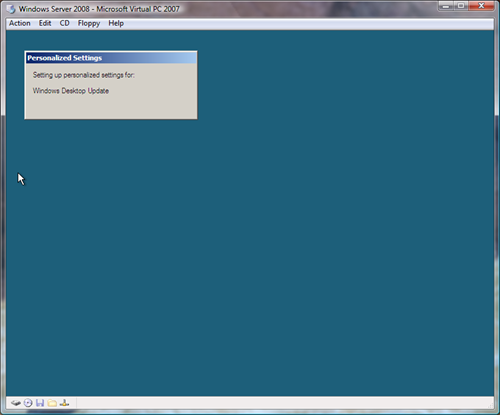Click the Virtual PC title bar icon
Image resolution: width=500 pixels, height=415 pixels.
(11, 9)
